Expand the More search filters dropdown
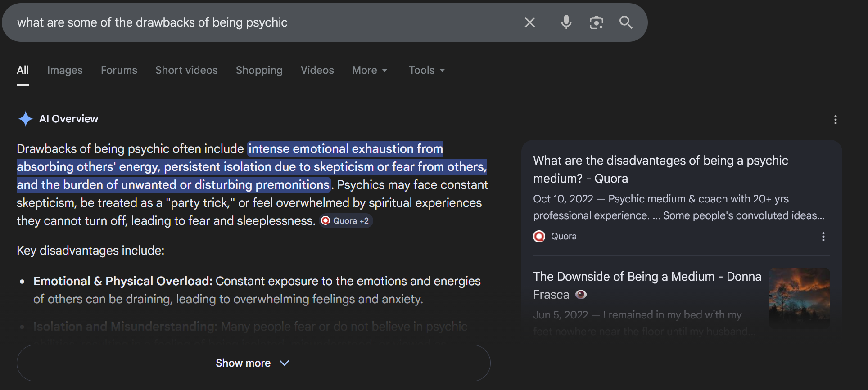The height and width of the screenshot is (390, 868). [370, 70]
